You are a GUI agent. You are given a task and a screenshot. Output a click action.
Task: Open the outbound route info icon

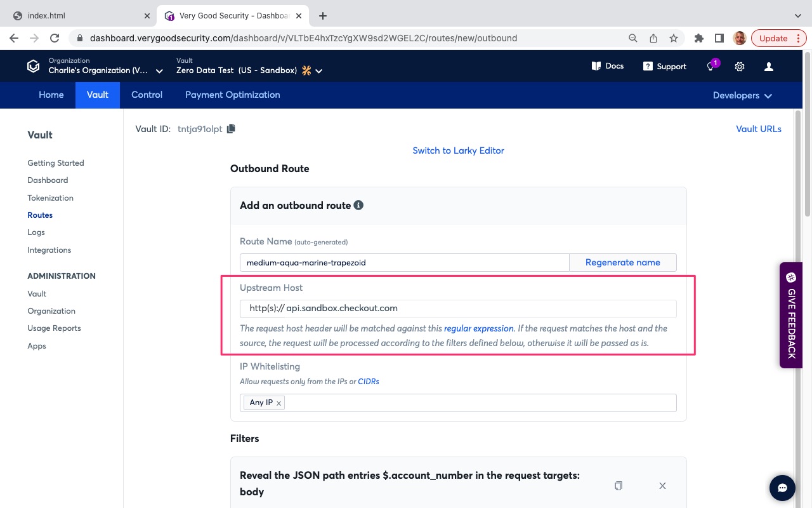click(x=358, y=205)
